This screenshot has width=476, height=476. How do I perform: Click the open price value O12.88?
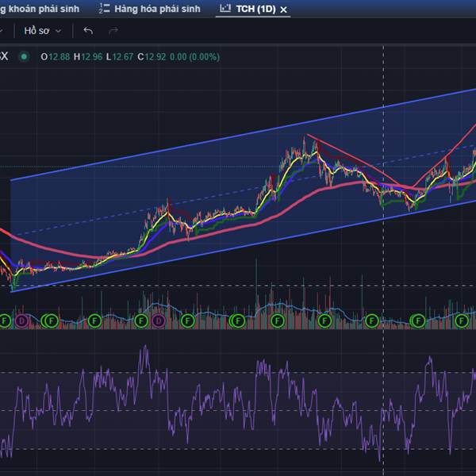[56, 57]
